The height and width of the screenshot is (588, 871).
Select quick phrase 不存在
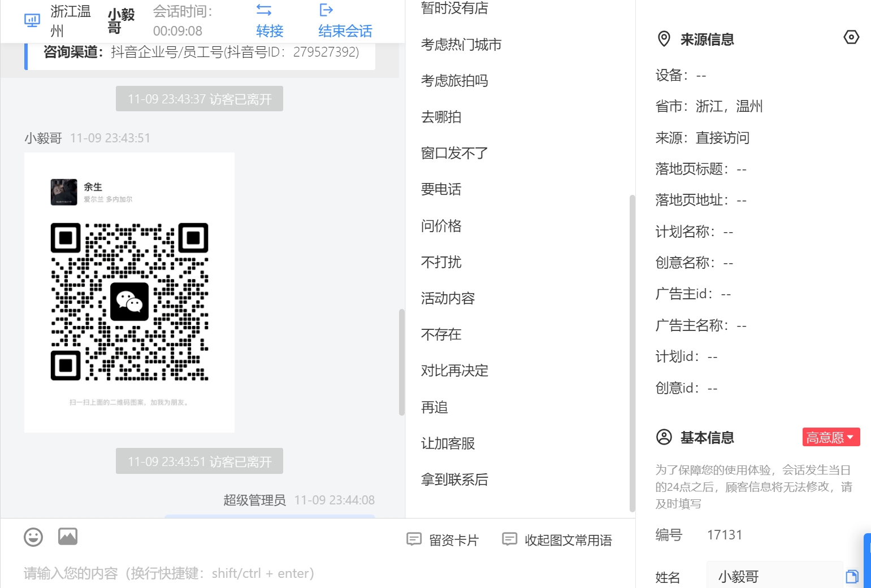tap(441, 334)
